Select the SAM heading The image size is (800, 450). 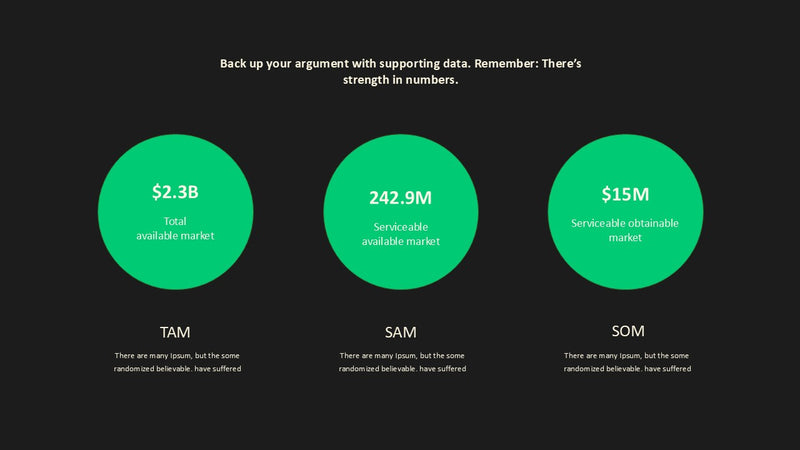pos(401,332)
